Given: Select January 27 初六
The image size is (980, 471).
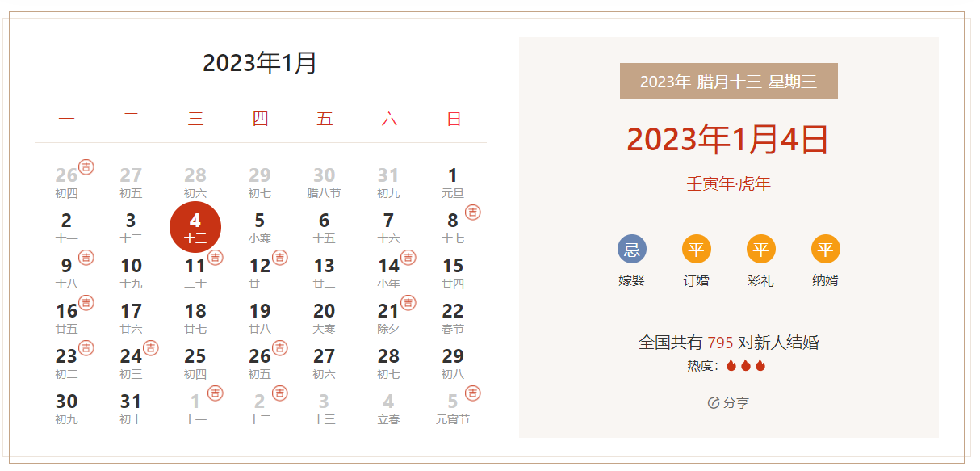Looking at the screenshot, I should click(324, 364).
